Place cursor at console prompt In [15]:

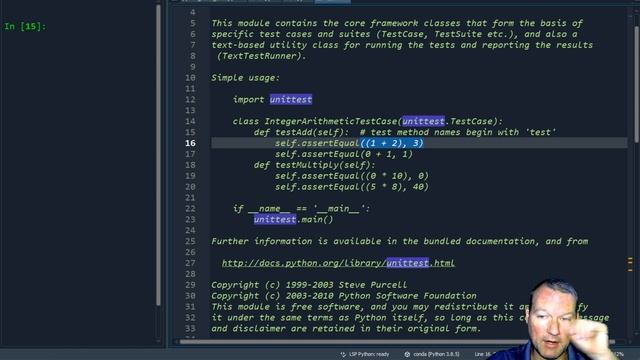[25, 27]
